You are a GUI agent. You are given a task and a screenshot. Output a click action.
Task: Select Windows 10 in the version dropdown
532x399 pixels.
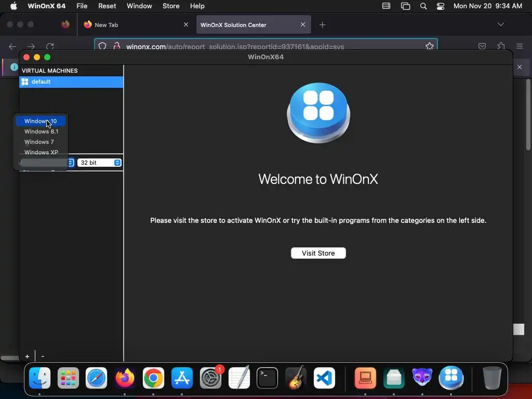pos(41,121)
